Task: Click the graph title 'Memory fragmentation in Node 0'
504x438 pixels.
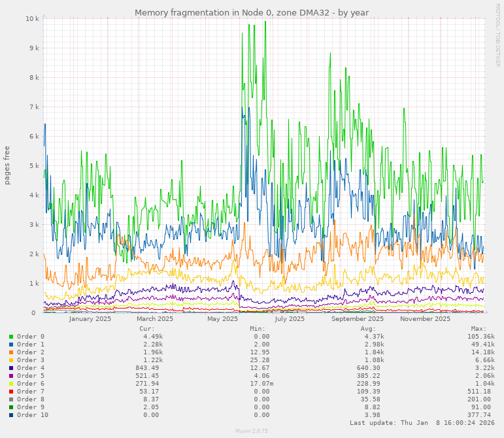Action: pos(201,12)
